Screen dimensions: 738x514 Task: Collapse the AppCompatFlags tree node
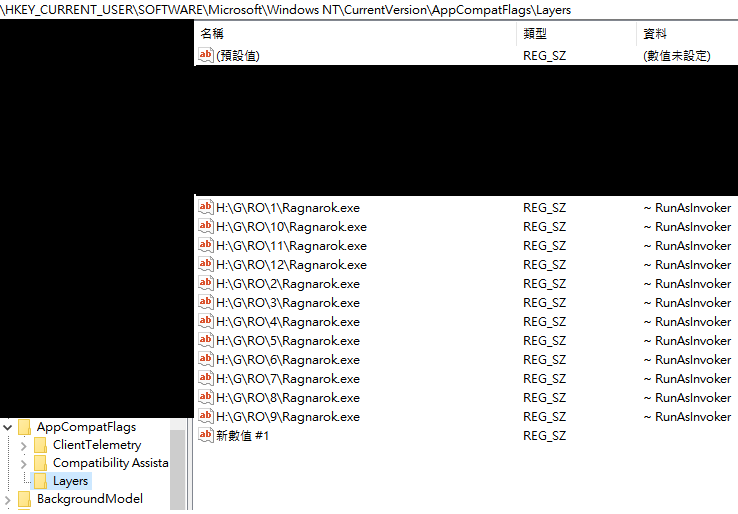tap(8, 427)
